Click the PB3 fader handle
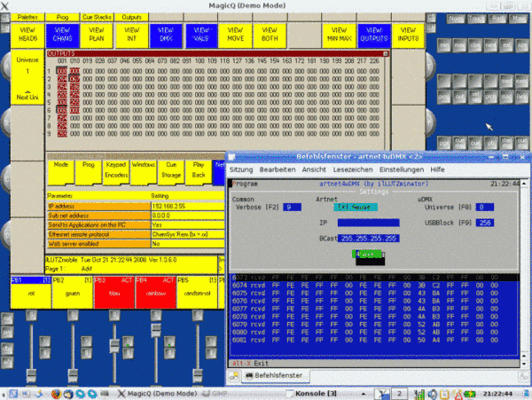The height and width of the screenshot is (400, 532). tap(114, 345)
